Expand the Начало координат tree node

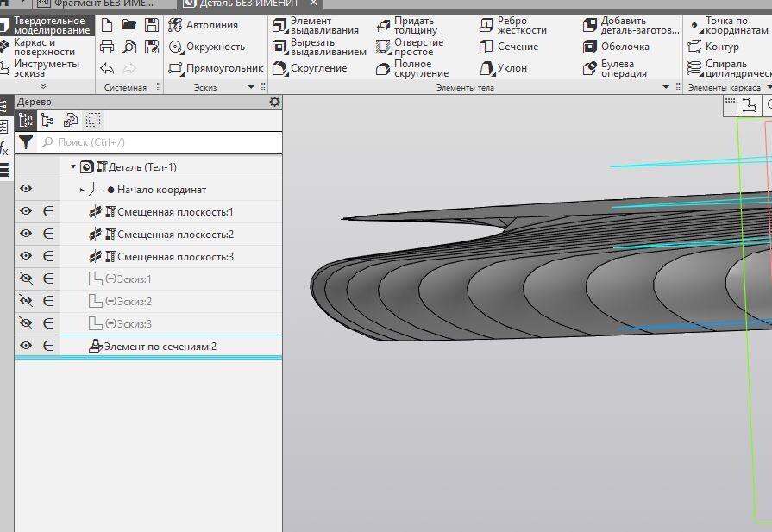[x=83, y=190]
